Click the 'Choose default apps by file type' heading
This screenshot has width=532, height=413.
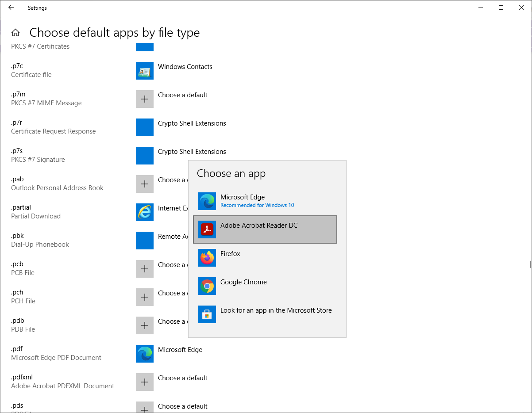(115, 33)
